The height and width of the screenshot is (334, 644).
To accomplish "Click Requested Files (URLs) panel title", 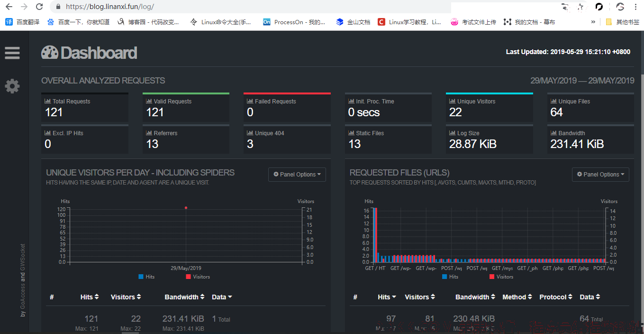I will (399, 173).
